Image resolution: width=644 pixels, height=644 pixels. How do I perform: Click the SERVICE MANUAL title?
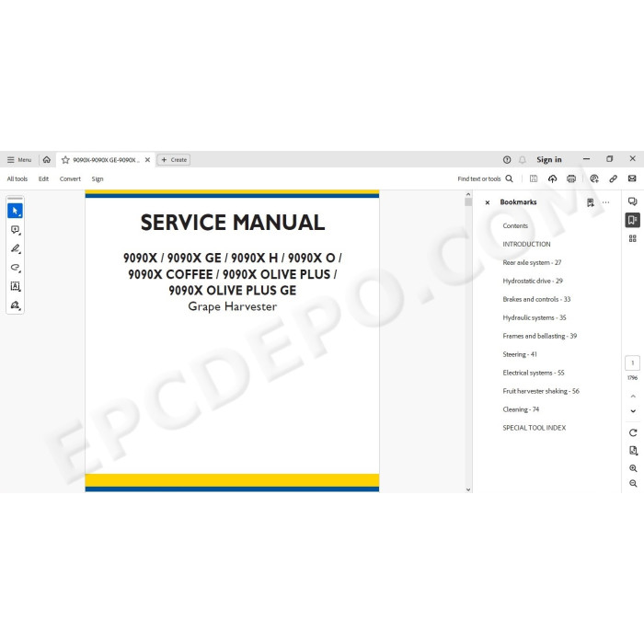[x=233, y=223]
